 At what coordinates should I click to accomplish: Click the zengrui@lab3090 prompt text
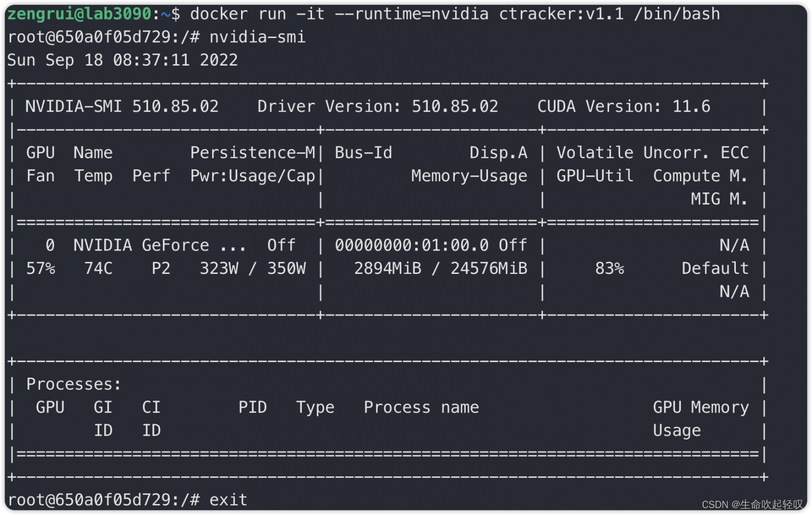coord(79,14)
